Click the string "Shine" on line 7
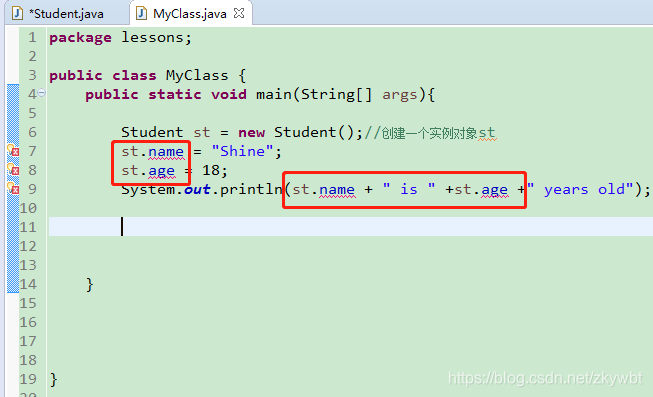653x397 pixels. 242,151
